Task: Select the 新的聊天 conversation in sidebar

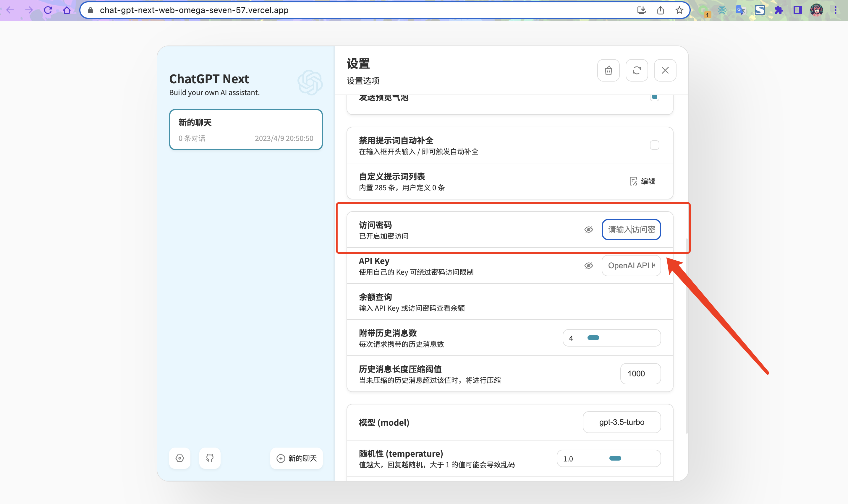Action: (x=246, y=129)
